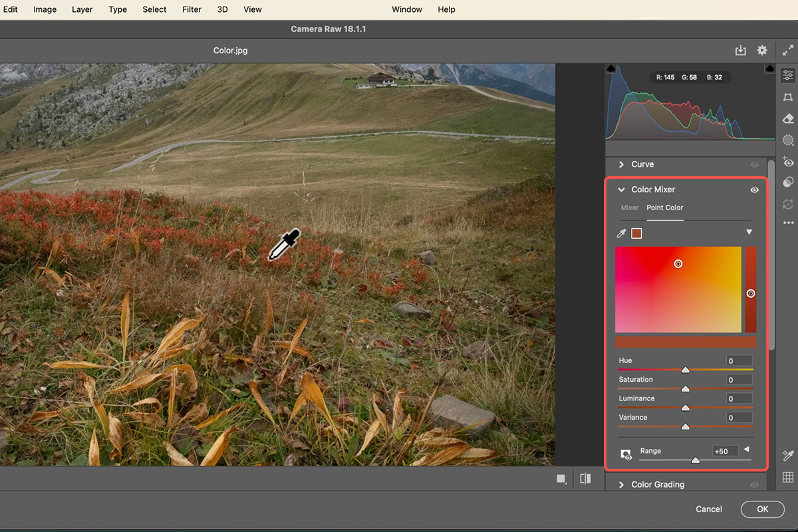Switch to the Mixer tab
The width and height of the screenshot is (798, 532).
point(629,207)
